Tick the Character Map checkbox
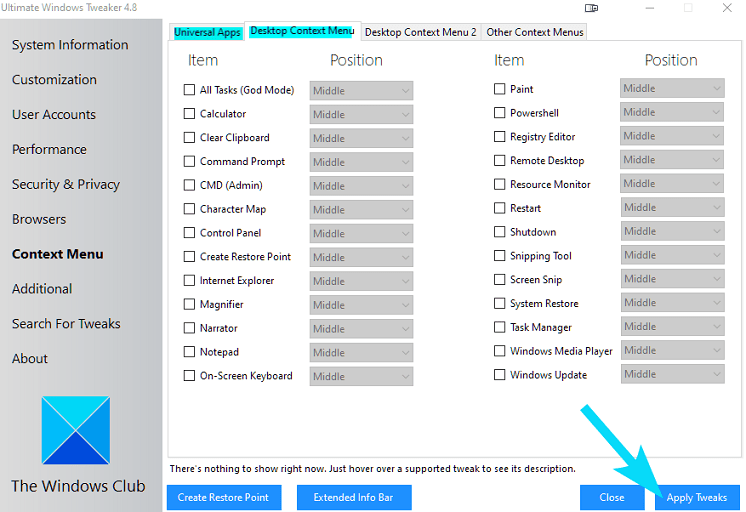746x512 pixels. (189, 209)
